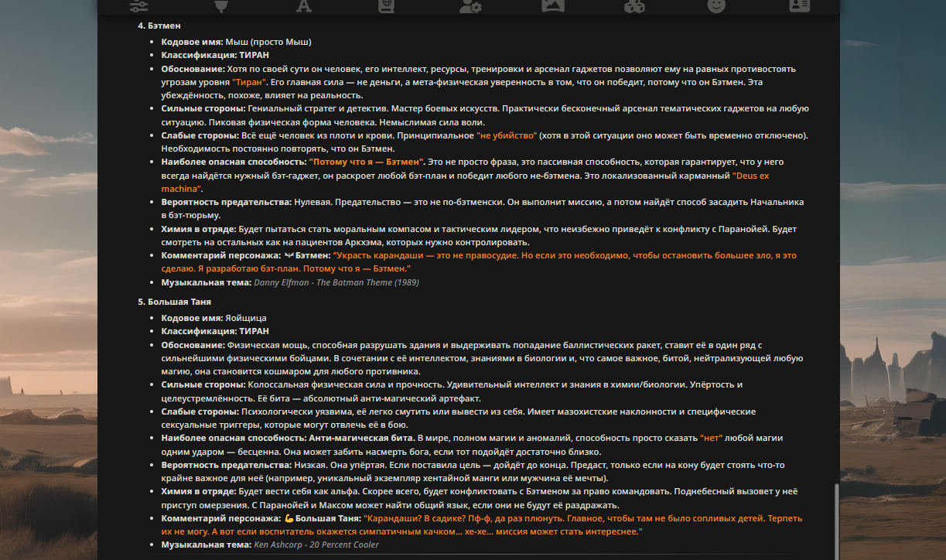Click "Сильные стороны:" label in Большая Таня section
The width and height of the screenshot is (946, 560).
(203, 384)
